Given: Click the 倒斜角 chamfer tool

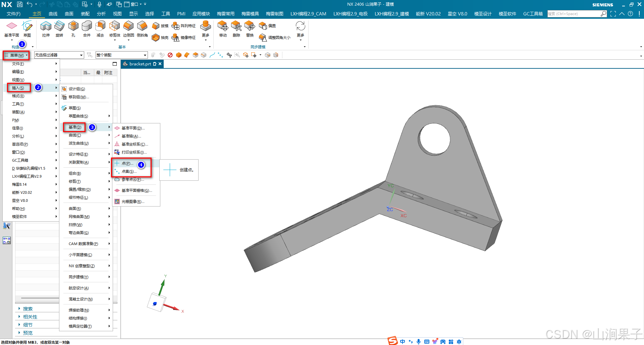Looking at the screenshot, I should point(142,28).
